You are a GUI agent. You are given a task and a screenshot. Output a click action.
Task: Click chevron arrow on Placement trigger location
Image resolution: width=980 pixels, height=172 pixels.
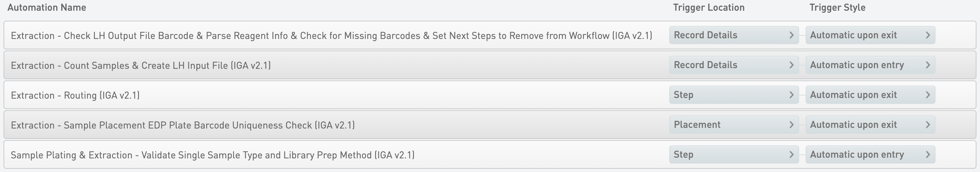(791, 125)
